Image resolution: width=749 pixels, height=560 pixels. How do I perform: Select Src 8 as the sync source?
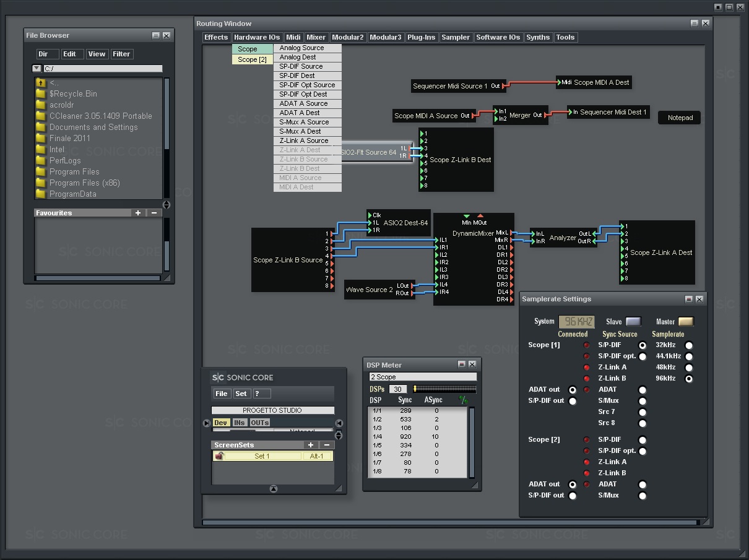coord(643,423)
